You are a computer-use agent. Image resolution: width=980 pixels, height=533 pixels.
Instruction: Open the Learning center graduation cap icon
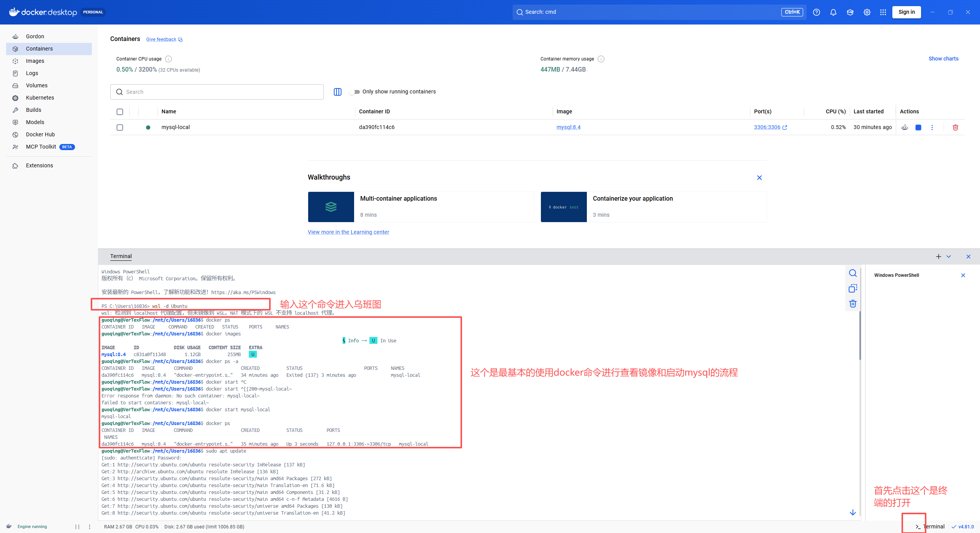(850, 12)
